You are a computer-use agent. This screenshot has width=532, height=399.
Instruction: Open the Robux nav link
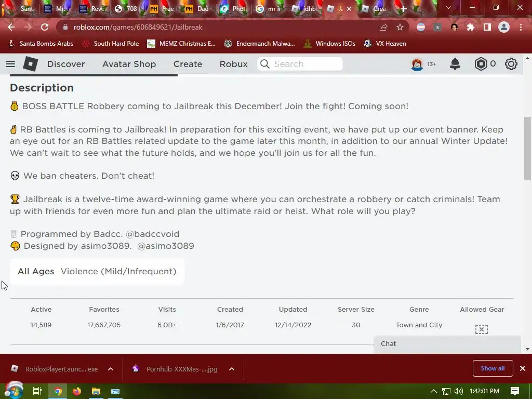(233, 64)
